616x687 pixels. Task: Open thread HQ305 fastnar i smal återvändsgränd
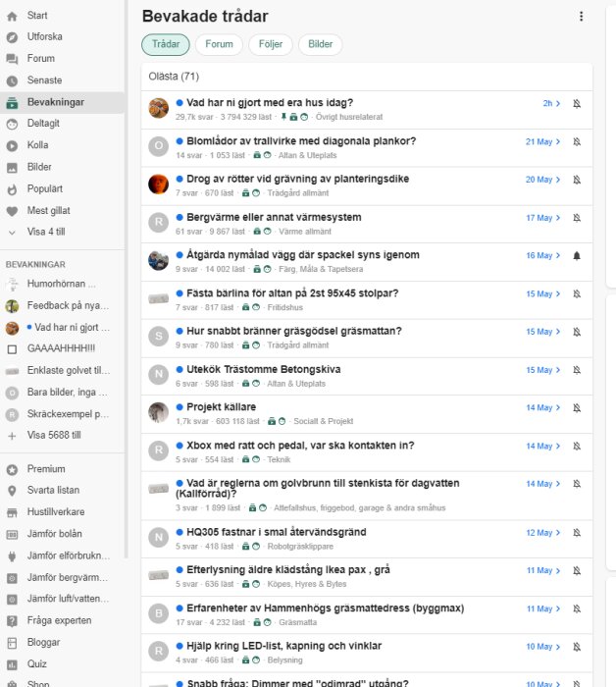pos(277,532)
